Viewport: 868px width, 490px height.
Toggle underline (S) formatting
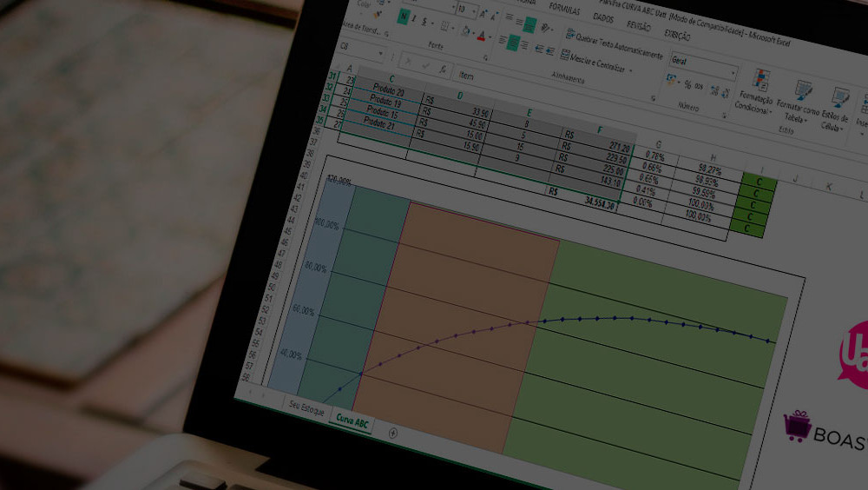(424, 22)
